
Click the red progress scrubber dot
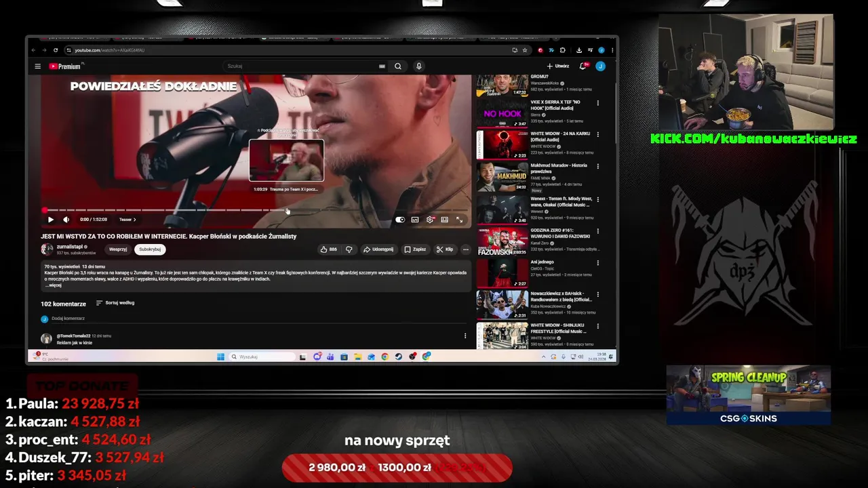[x=45, y=211]
